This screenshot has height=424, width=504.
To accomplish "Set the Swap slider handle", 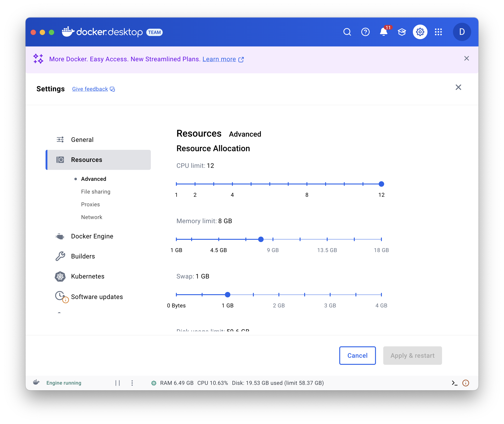I will click(227, 294).
